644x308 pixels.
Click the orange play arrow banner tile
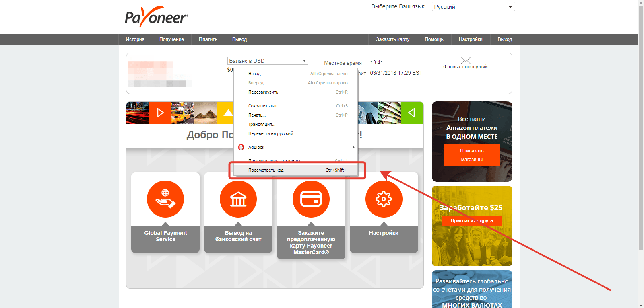point(160,113)
